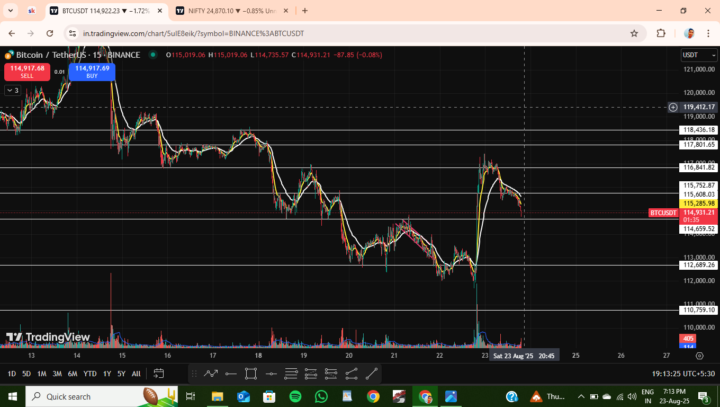Open Spotify from taskbar
The width and height of the screenshot is (720, 407).
pos(295,396)
